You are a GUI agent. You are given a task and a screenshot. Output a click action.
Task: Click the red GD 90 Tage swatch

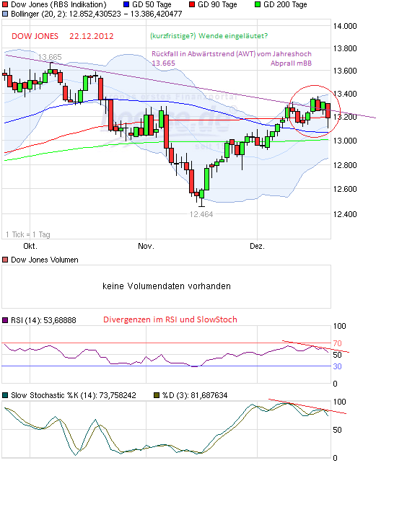[x=192, y=4]
